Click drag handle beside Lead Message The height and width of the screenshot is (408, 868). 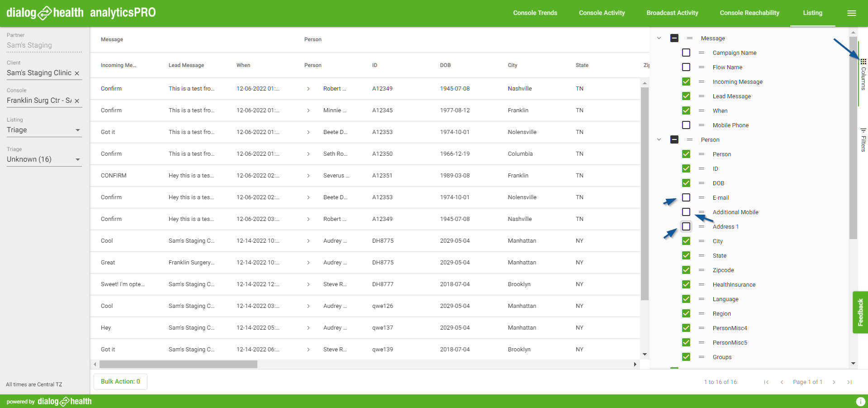(x=702, y=96)
